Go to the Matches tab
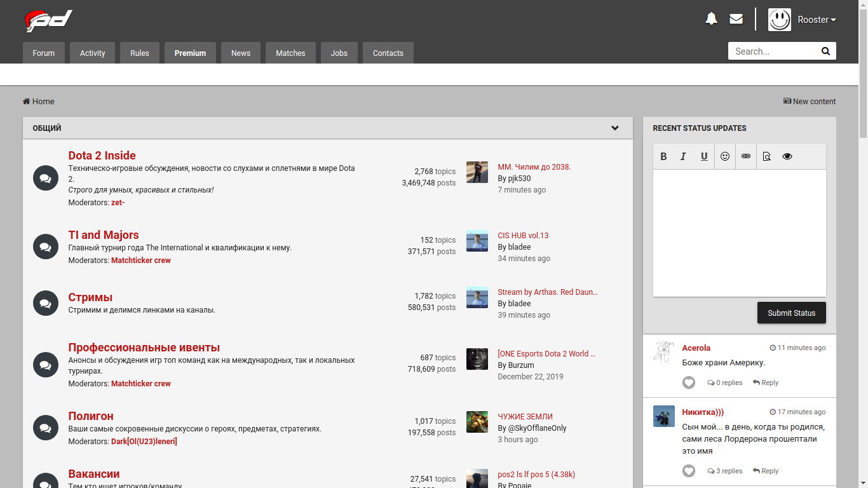The height and width of the screenshot is (488, 868). 290,53
